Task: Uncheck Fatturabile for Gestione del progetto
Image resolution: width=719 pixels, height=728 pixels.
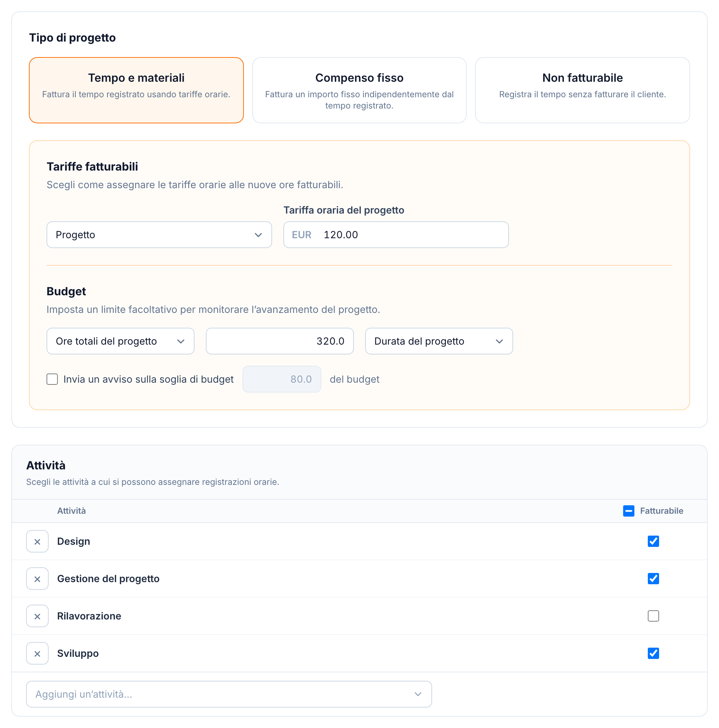Action: pyautogui.click(x=653, y=579)
